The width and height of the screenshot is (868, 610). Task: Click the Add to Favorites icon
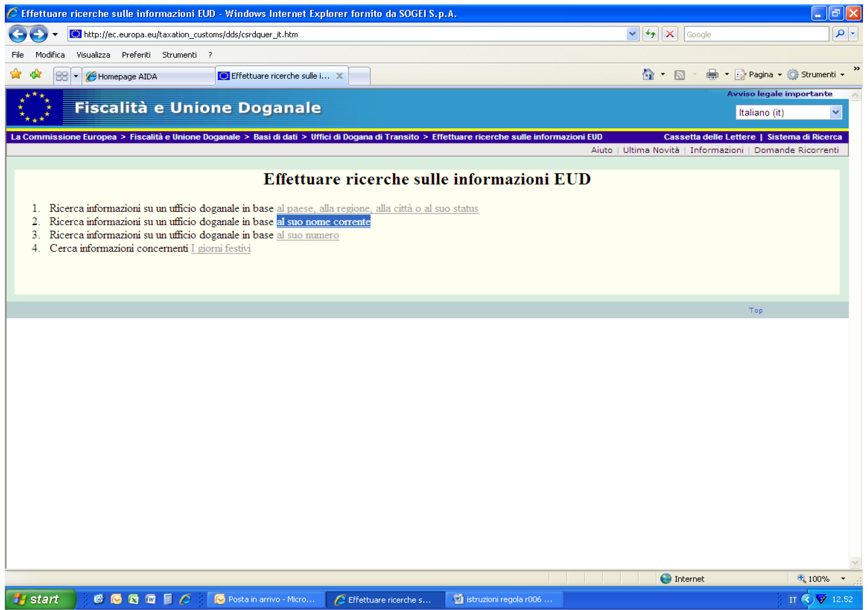(36, 75)
